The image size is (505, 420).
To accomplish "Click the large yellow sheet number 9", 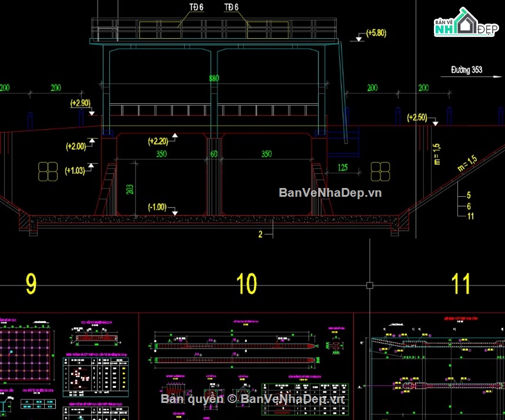I will click(31, 284).
